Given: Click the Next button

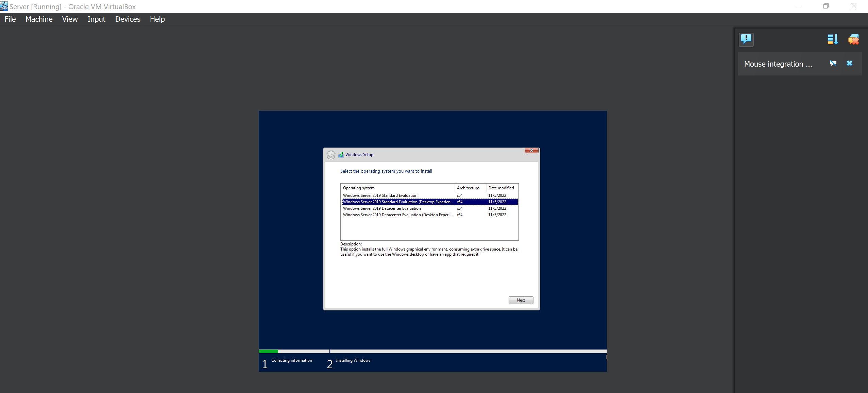Looking at the screenshot, I should pos(521,300).
